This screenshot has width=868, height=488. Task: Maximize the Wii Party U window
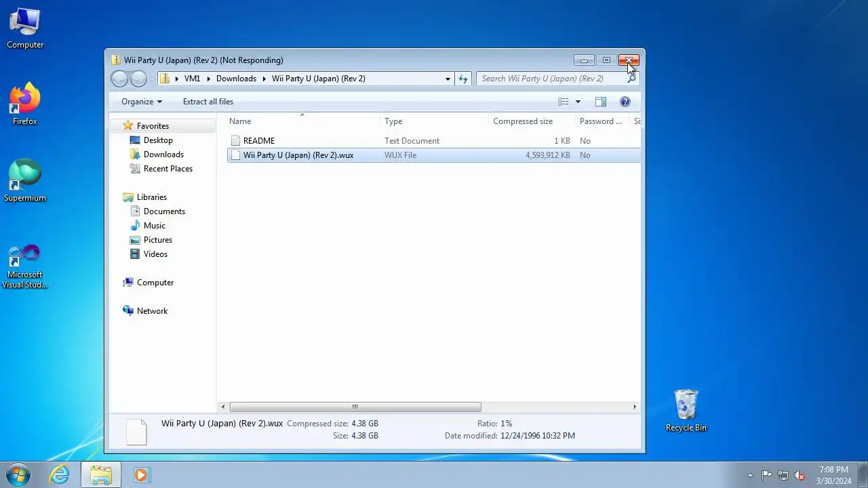(x=606, y=60)
